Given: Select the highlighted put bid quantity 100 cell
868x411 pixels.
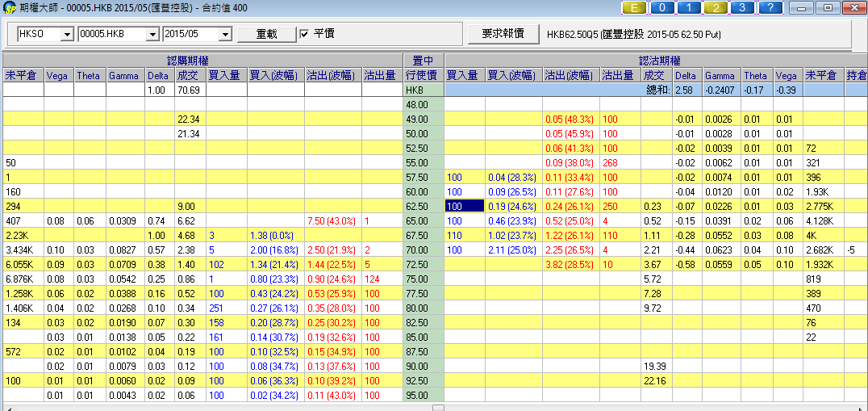Looking at the screenshot, I should [x=464, y=206].
